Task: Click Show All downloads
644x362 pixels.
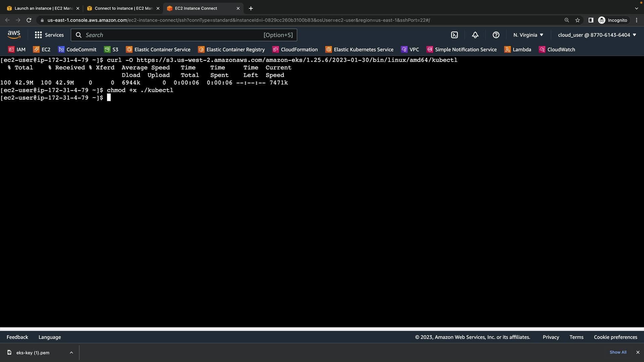Action: 618,352
